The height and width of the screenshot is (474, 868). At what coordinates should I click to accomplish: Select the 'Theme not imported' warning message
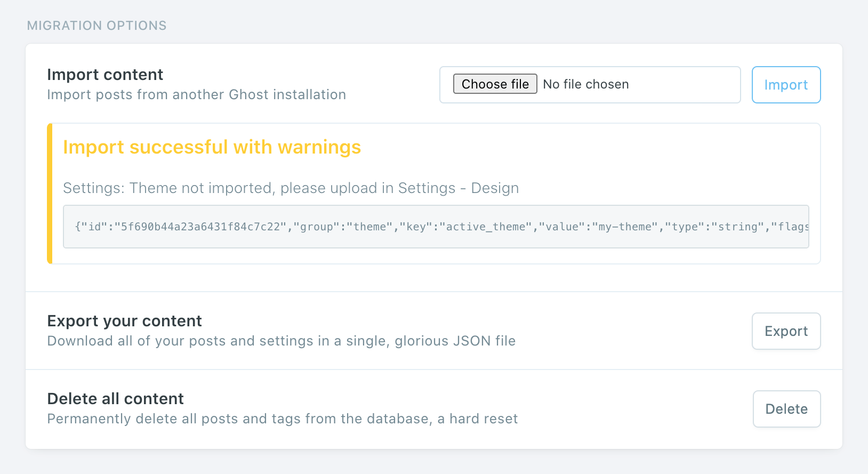coord(291,188)
